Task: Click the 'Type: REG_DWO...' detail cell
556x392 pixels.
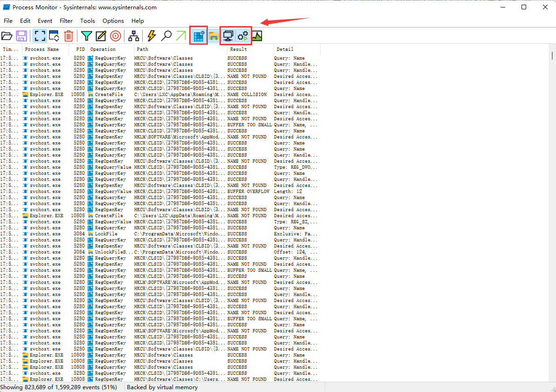Action: [296, 167]
